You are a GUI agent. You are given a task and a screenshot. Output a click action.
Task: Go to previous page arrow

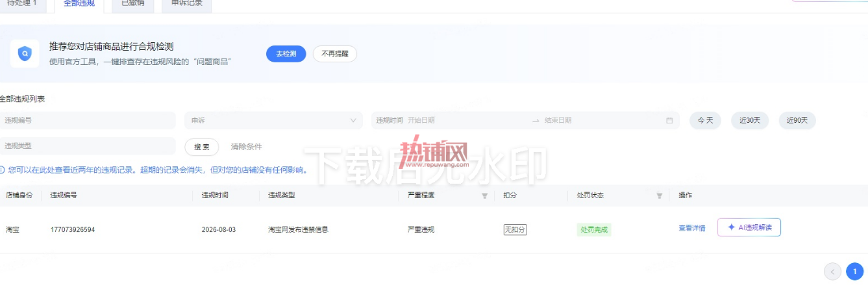[832, 272]
